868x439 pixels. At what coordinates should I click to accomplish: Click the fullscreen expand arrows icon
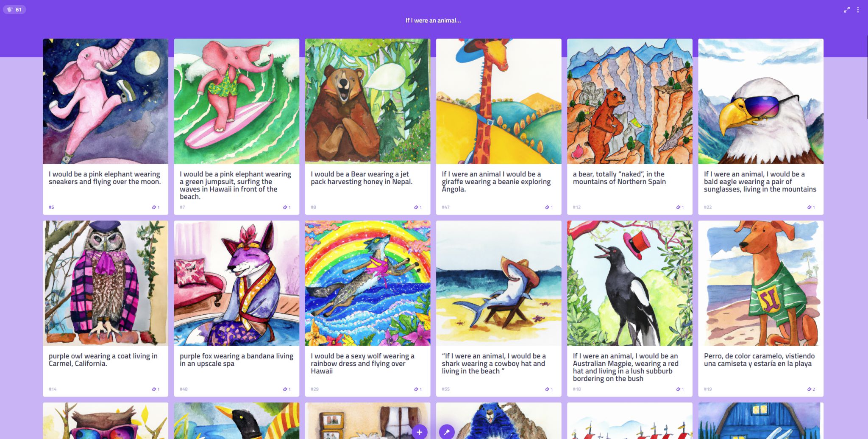click(x=846, y=10)
